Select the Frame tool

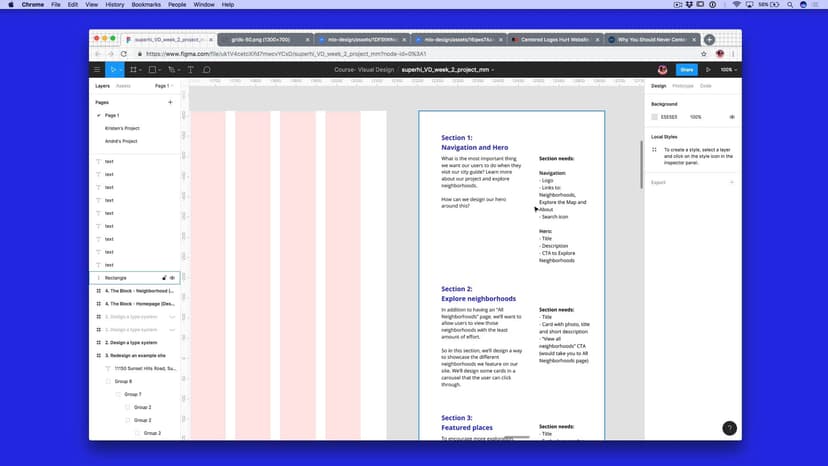134,70
